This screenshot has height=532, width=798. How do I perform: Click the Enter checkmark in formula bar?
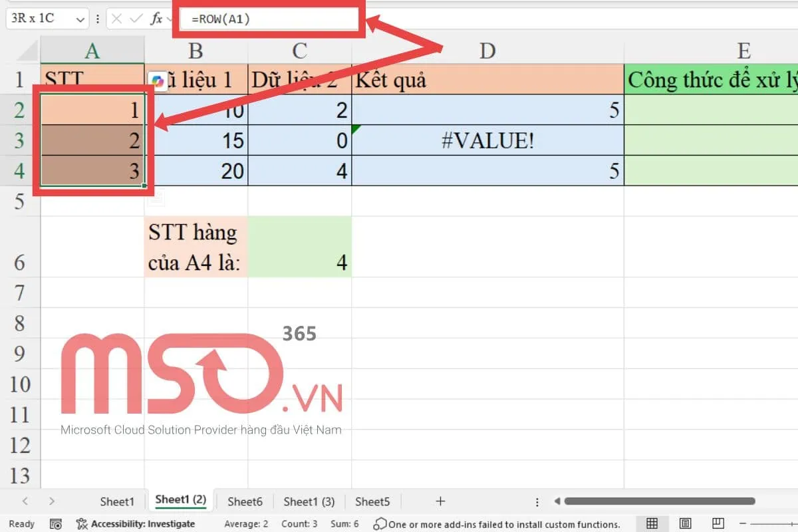point(136,19)
